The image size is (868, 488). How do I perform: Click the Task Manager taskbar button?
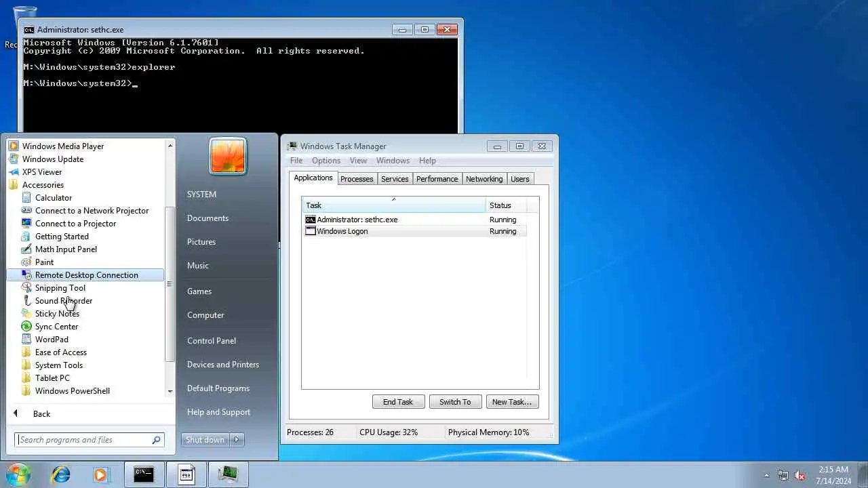click(228, 475)
